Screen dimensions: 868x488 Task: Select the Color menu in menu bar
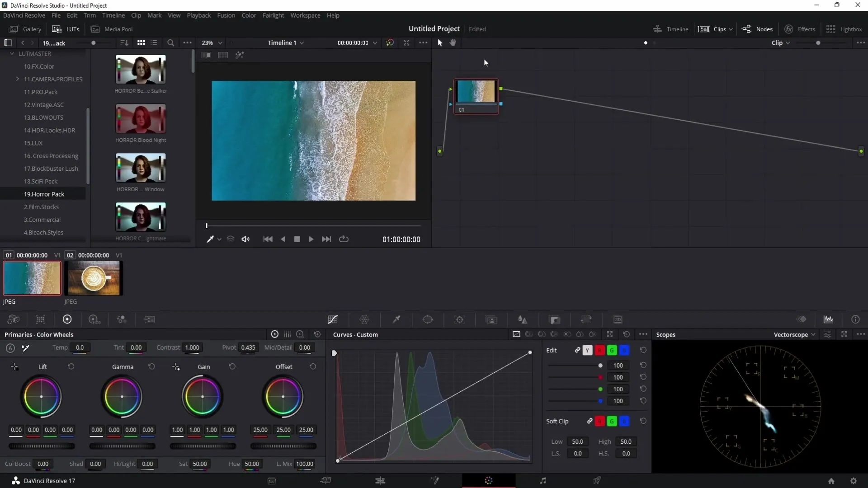tap(249, 15)
